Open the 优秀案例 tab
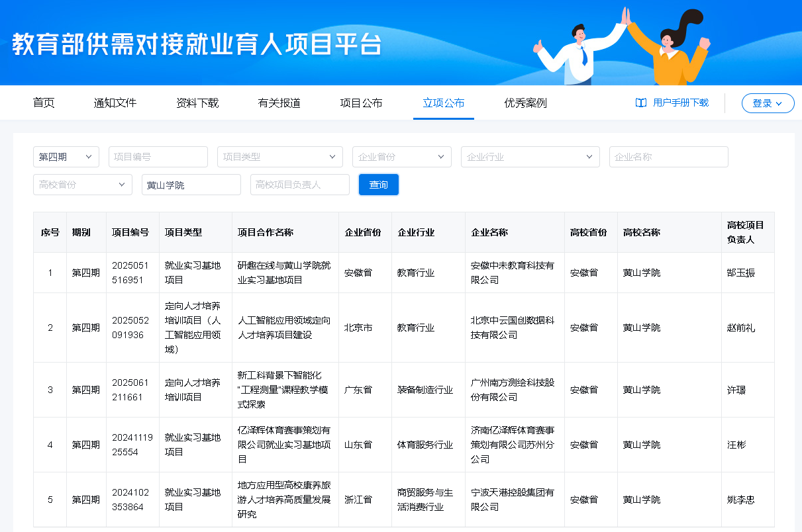 pos(526,103)
